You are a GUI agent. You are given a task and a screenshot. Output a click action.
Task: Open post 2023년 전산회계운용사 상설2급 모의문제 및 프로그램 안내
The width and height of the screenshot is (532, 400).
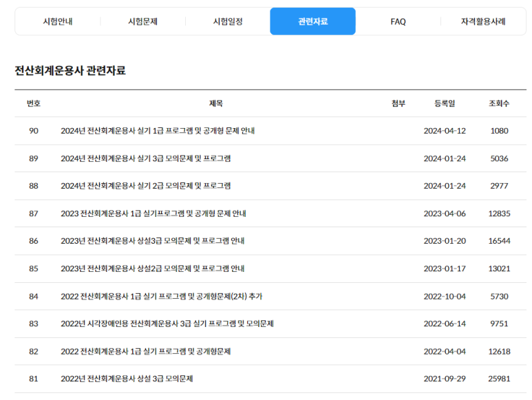[153, 269]
